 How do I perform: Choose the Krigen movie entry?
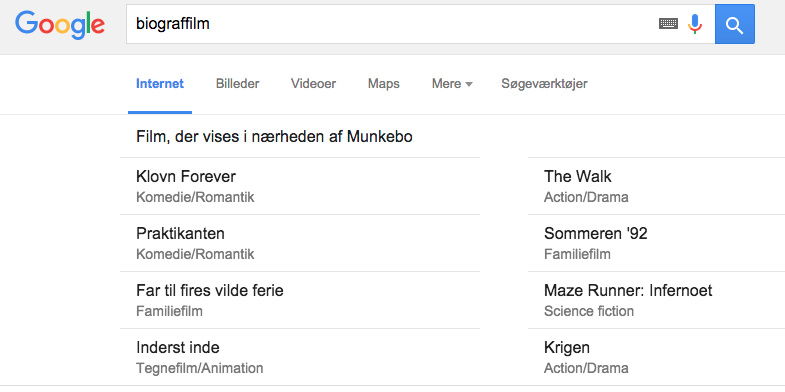656,357
